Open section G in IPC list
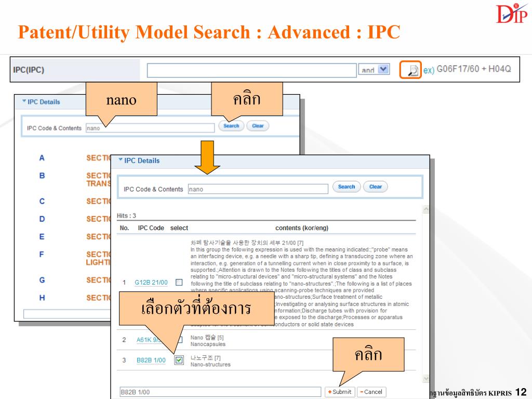The height and width of the screenshot is (399, 532). [42, 280]
